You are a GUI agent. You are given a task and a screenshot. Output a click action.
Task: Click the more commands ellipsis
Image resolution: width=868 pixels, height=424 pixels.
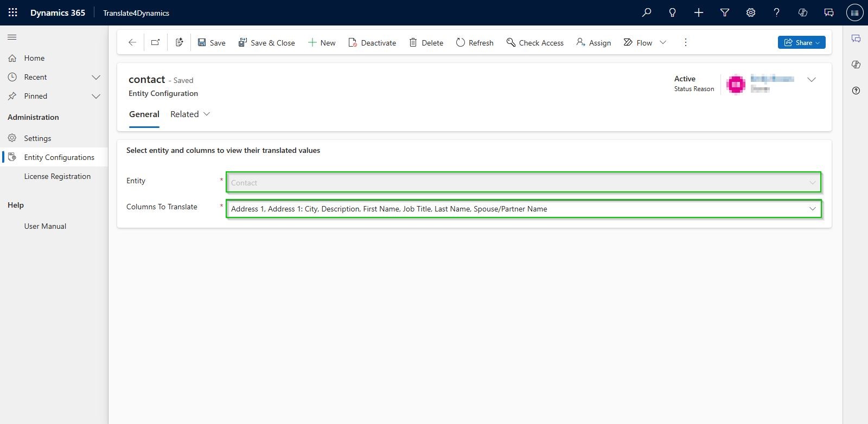click(x=685, y=42)
